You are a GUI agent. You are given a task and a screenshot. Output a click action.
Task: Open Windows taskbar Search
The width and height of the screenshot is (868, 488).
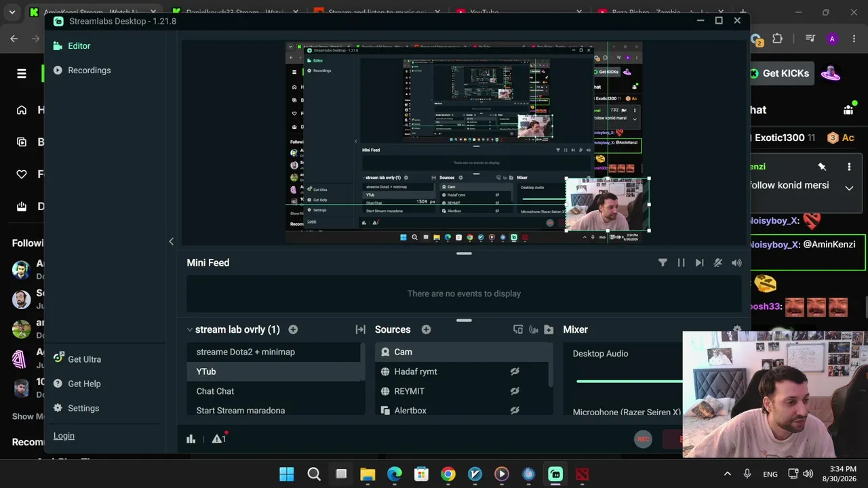click(x=314, y=474)
